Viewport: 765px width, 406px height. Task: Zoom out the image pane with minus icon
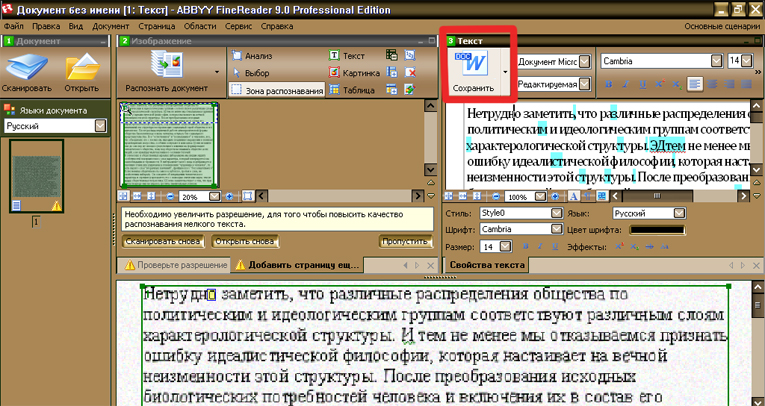tap(170, 196)
